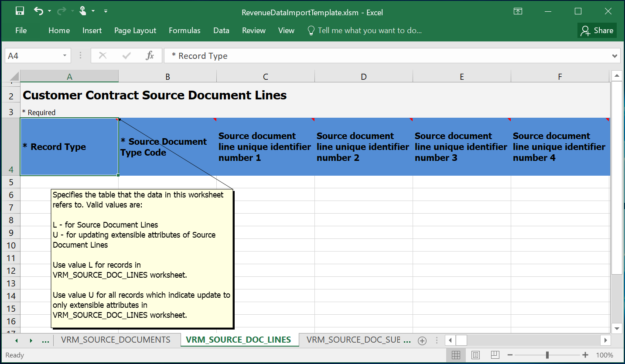Click the Share button
625x364 pixels.
click(597, 31)
